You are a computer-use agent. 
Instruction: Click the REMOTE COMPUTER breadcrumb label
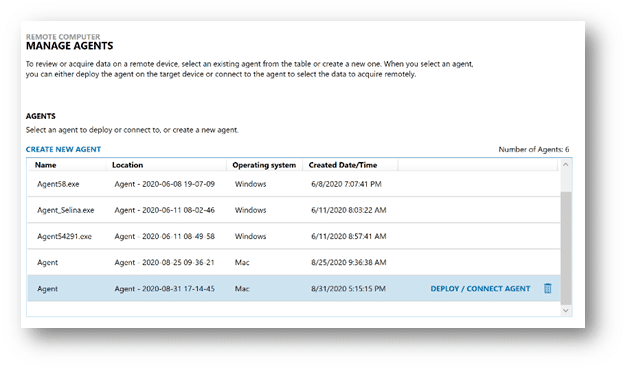(63, 36)
